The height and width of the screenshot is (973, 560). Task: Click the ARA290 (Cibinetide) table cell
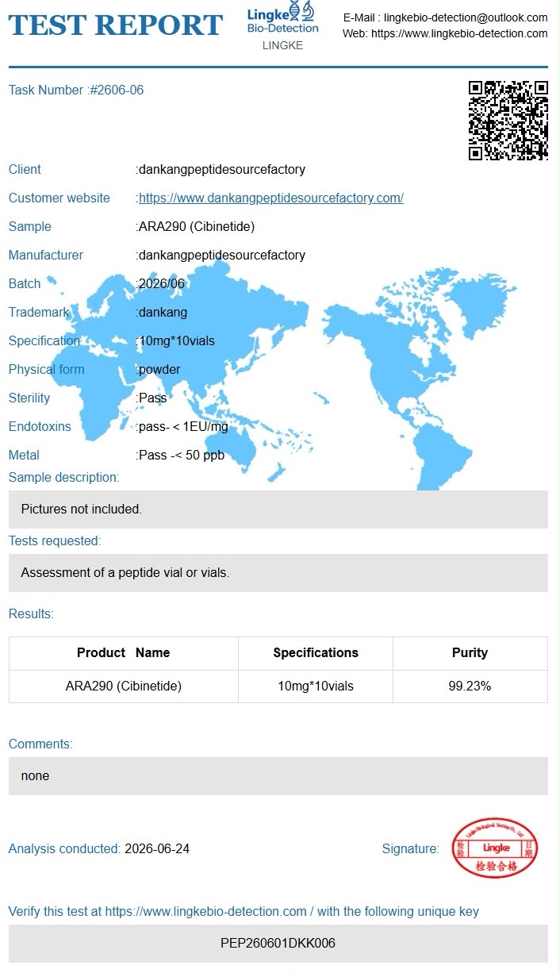(x=124, y=686)
